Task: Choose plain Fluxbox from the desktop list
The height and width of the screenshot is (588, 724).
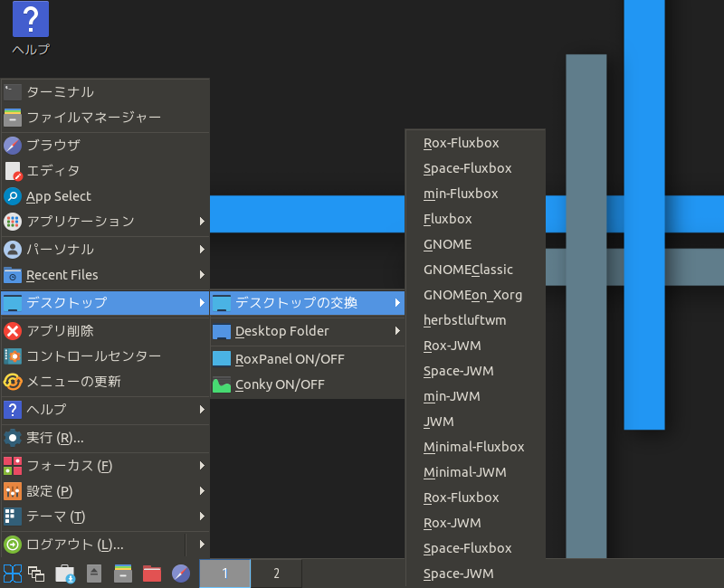Action: 475,219
